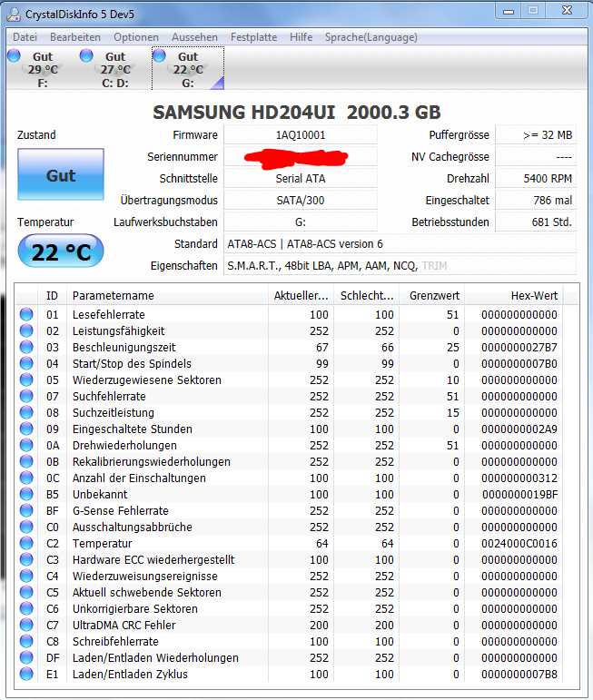Image resolution: width=593 pixels, height=700 pixels.
Task: Select hex value 0024000C0016 in Temperatur row
Action: tap(519, 543)
